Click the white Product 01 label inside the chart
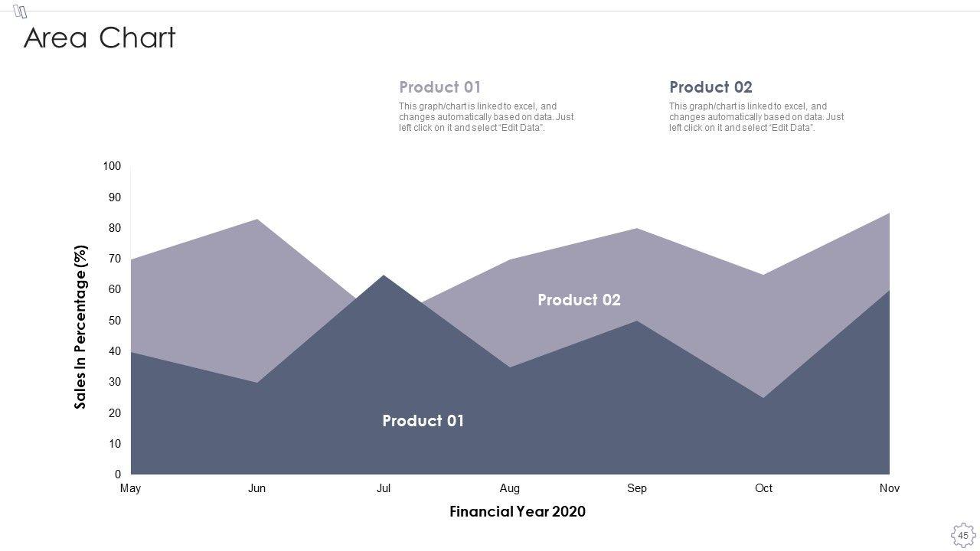Screen dimensions: 980x551 tap(423, 421)
